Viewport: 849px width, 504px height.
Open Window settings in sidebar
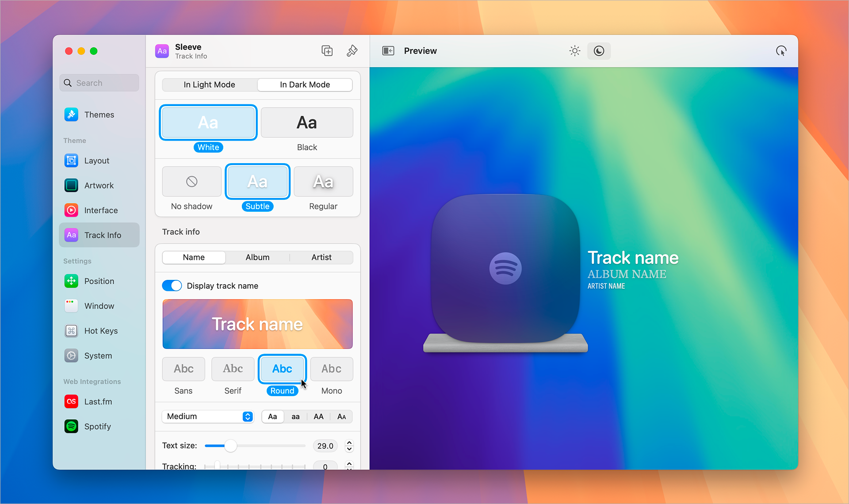click(x=99, y=305)
